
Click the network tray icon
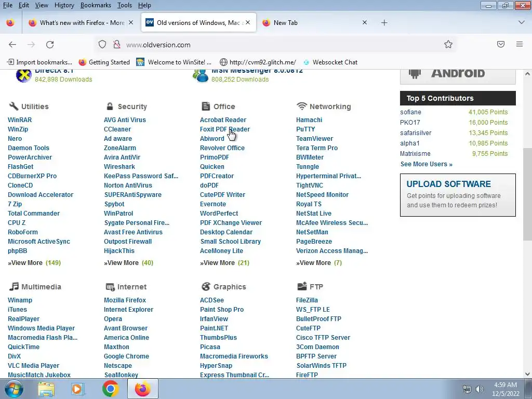(x=467, y=389)
